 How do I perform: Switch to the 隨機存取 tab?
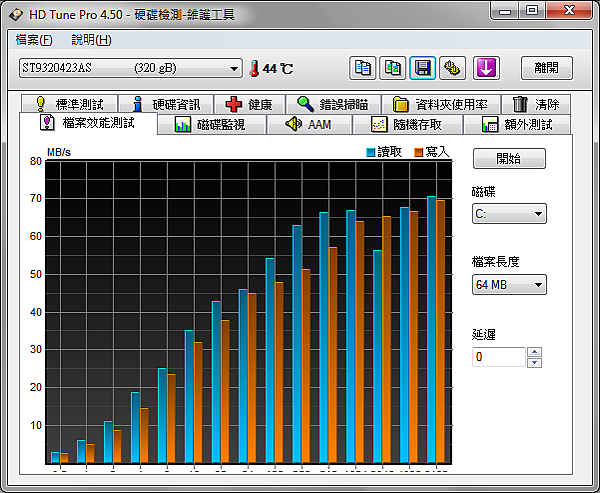click(x=407, y=124)
